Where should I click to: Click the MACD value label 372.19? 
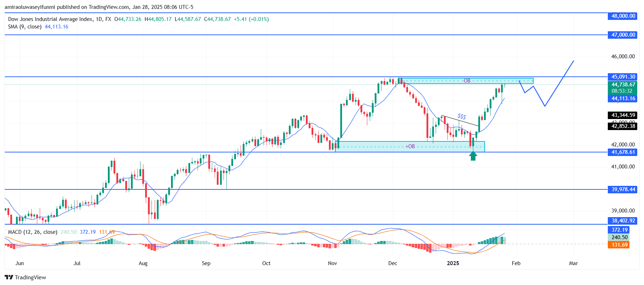coord(619,230)
